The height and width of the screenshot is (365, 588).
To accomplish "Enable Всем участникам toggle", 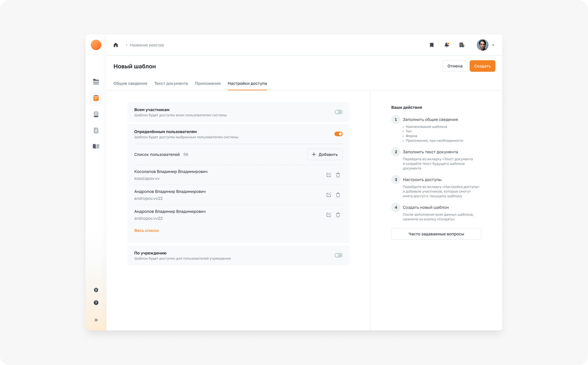I will point(338,112).
